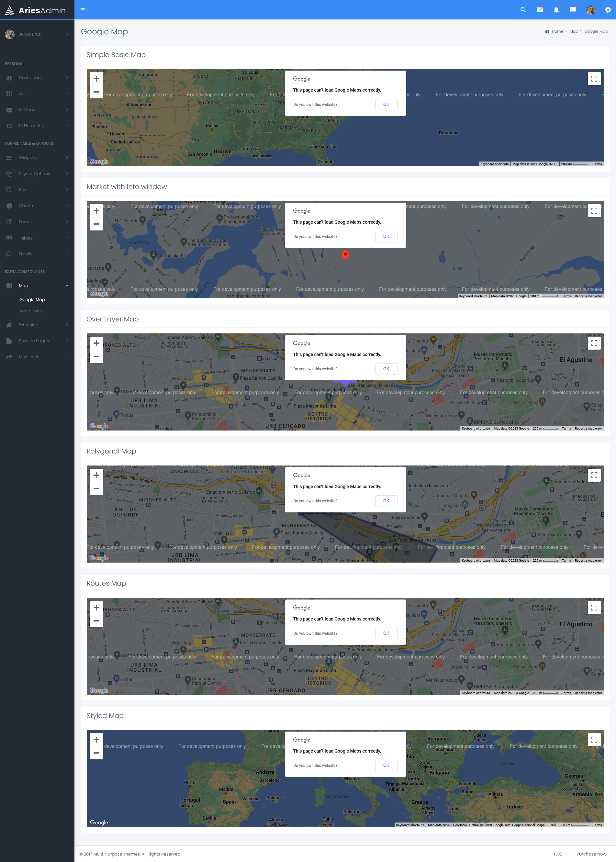Open the Tables sidebar menu
The image size is (616, 862).
[x=37, y=238]
